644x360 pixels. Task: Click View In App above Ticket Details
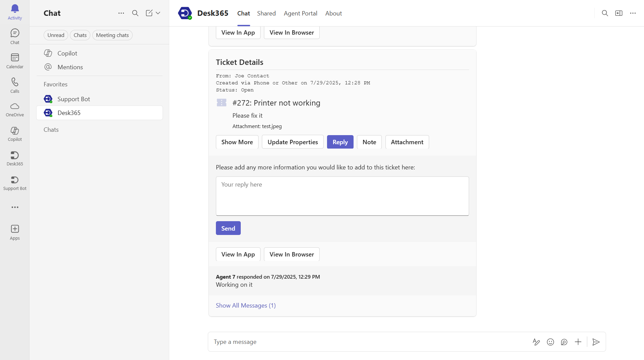point(238,32)
